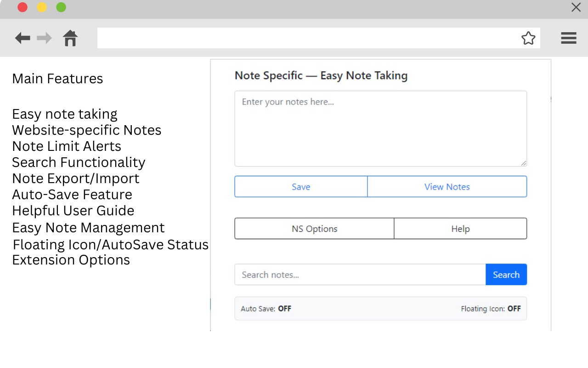Go to the home page icon
The width and height of the screenshot is (588, 368).
(70, 38)
